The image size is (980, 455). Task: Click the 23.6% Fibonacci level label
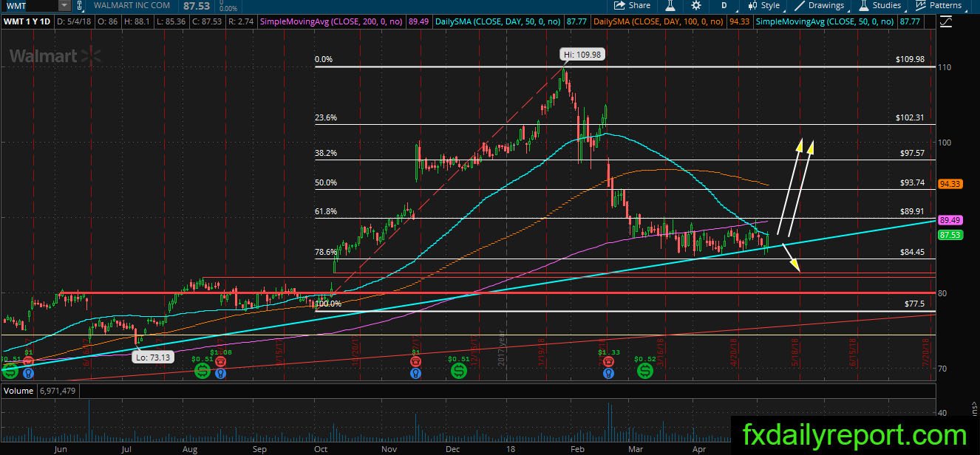(326, 117)
